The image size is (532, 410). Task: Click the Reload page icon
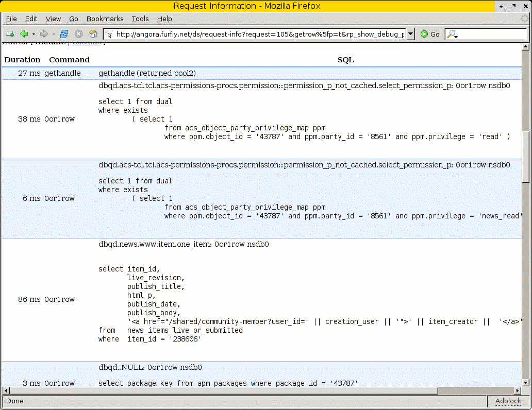coord(64,33)
